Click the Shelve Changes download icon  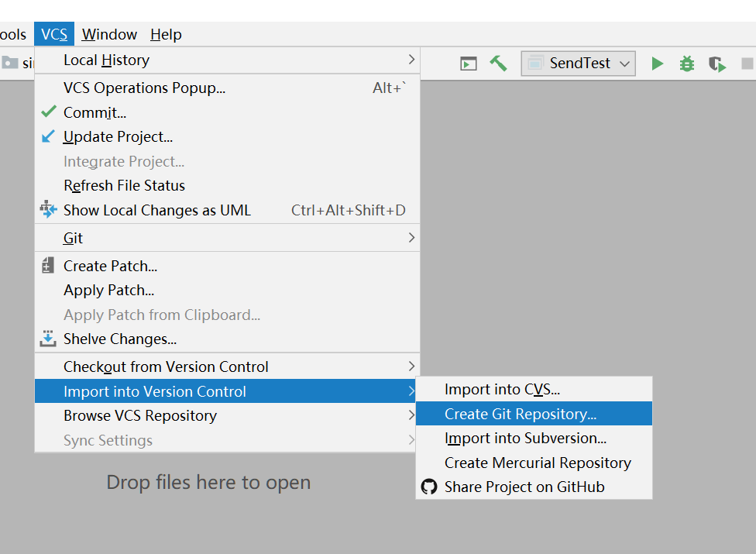48,339
